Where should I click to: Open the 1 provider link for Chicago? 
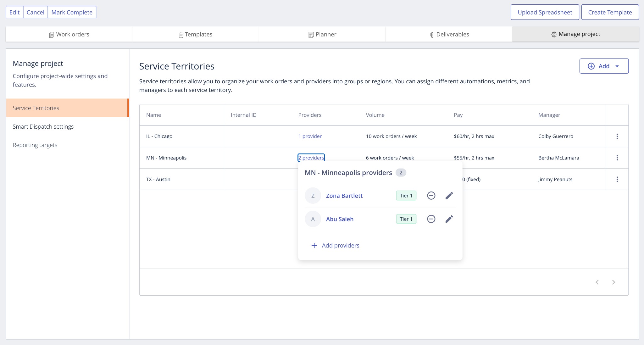310,136
